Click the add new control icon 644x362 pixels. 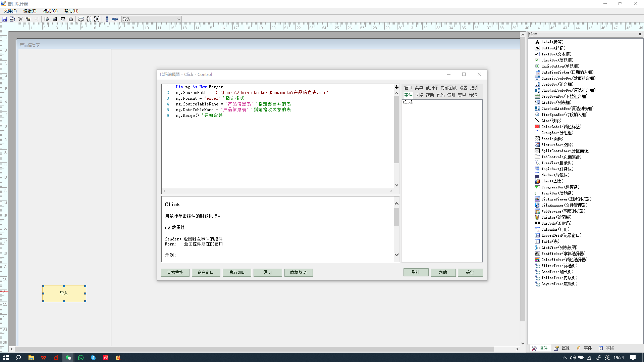click(x=28, y=19)
